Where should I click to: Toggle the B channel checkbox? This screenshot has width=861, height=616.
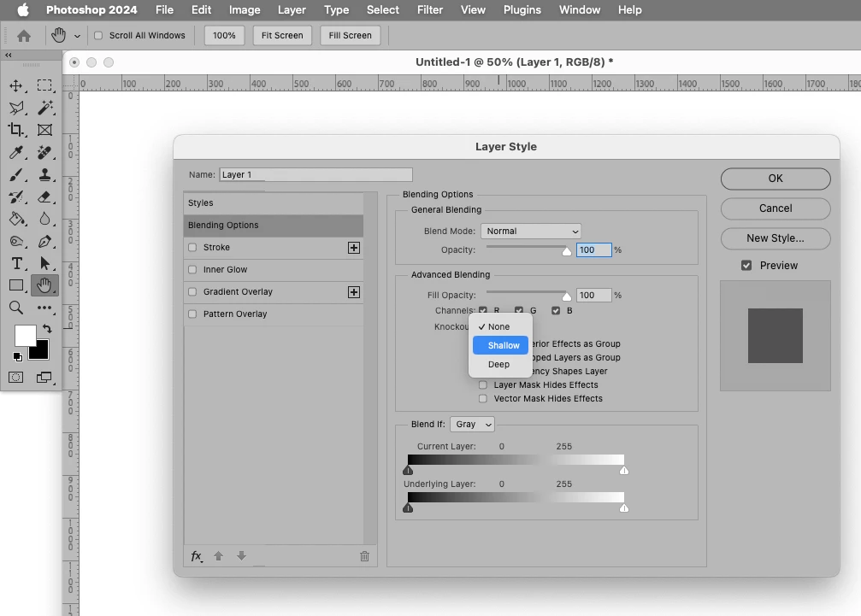coord(556,310)
